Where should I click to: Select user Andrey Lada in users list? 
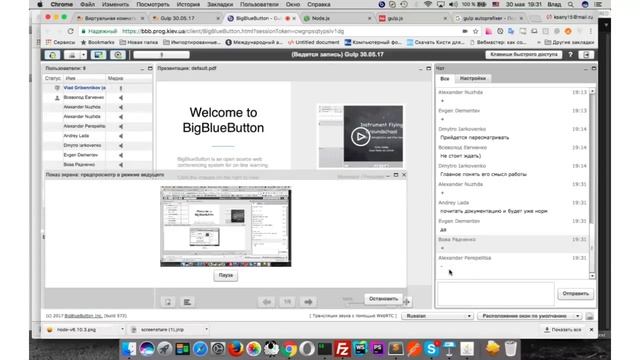click(x=76, y=136)
